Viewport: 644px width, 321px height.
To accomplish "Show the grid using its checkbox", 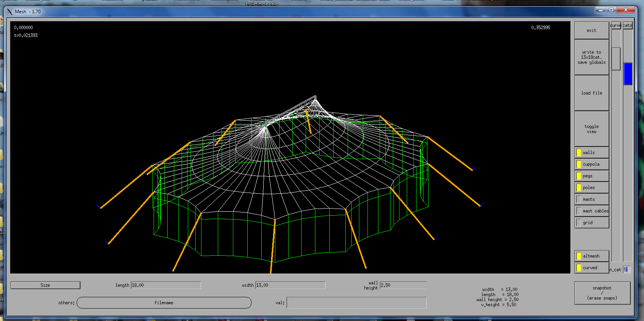I will pos(579,223).
